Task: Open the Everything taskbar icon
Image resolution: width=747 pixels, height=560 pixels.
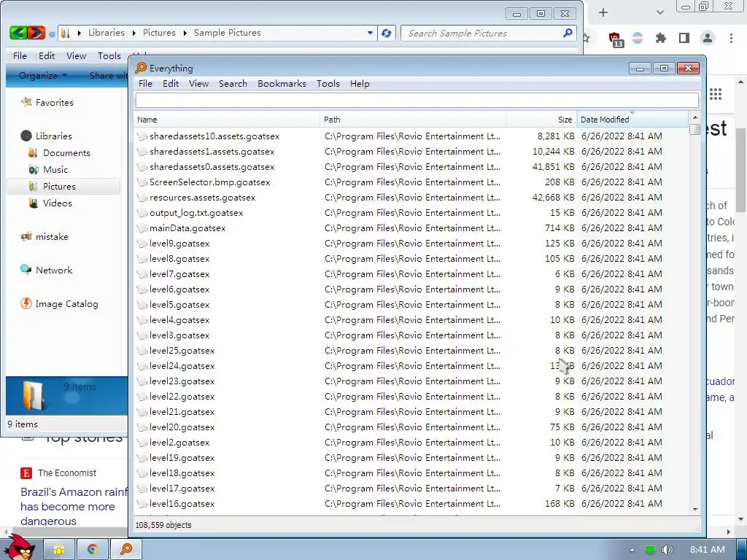Action: point(126,550)
